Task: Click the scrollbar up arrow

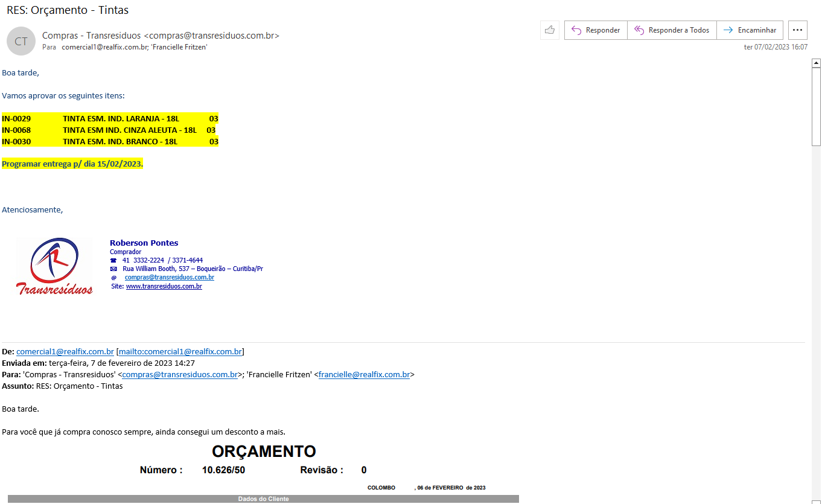Action: 816,63
